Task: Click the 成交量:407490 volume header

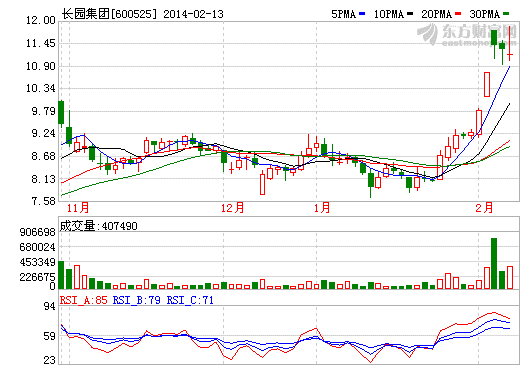Action: pos(98,226)
